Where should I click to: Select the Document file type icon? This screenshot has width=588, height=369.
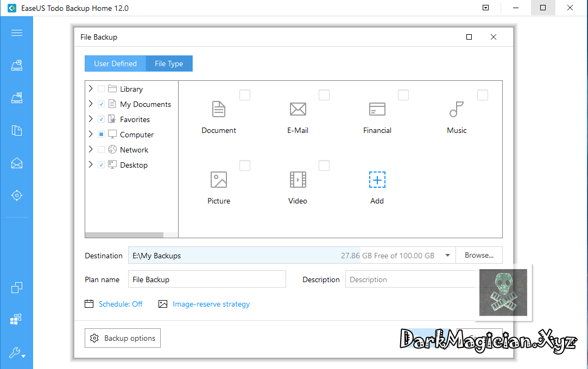point(219,110)
